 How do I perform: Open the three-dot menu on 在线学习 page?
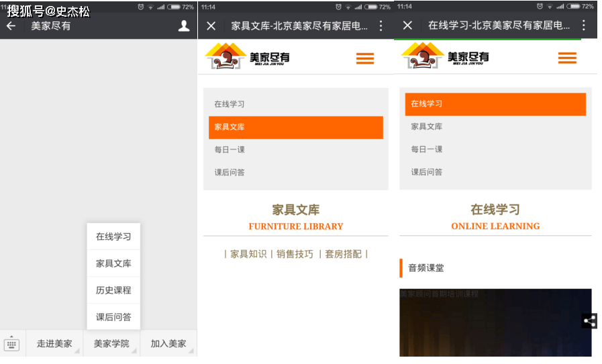(x=583, y=26)
